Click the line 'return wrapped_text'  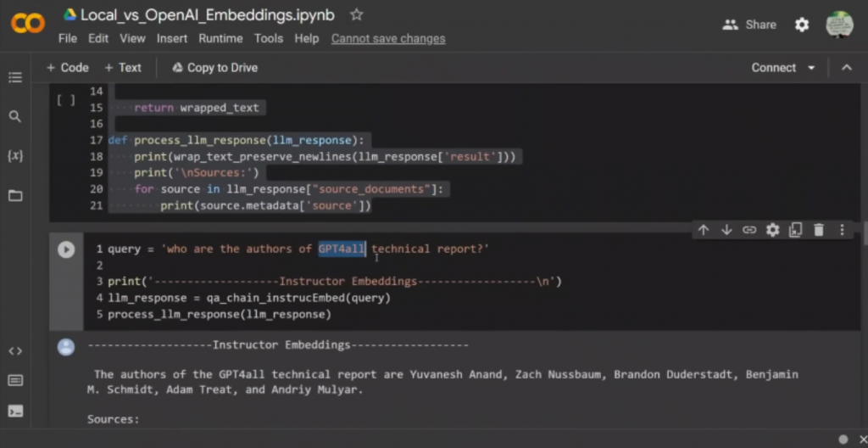[197, 108]
